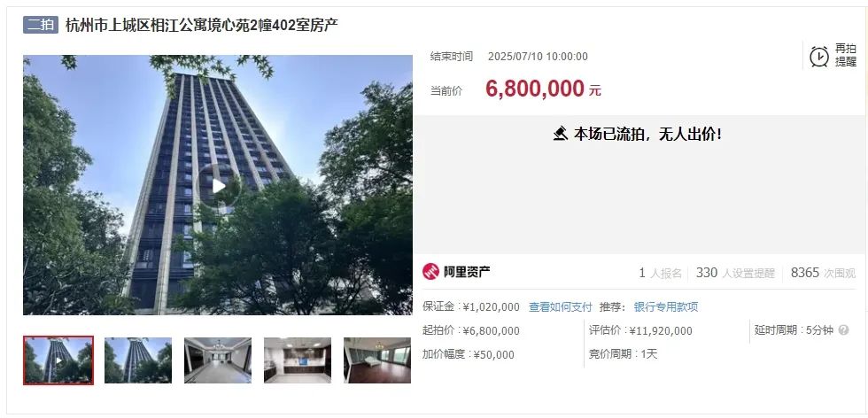Image resolution: width=868 pixels, height=418 pixels.
Task: Play the property video on main image
Action: pyautogui.click(x=220, y=186)
